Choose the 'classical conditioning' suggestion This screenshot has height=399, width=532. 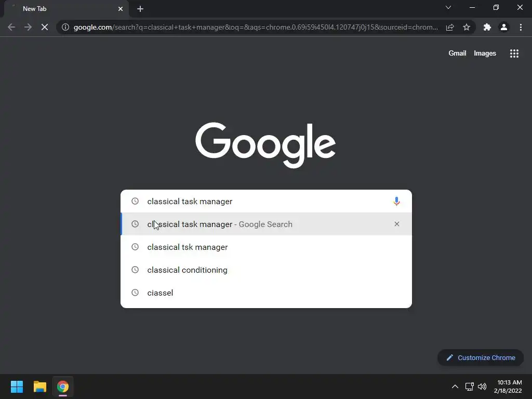[267, 270]
